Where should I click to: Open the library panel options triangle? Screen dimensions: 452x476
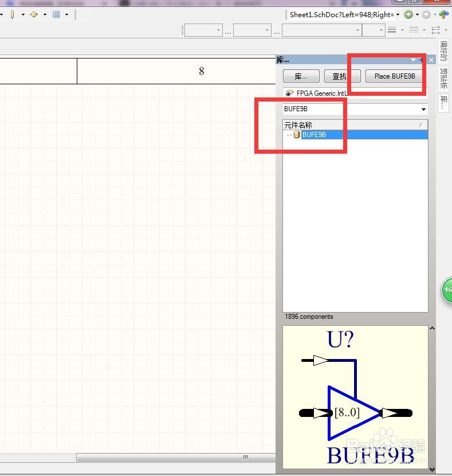[413, 60]
